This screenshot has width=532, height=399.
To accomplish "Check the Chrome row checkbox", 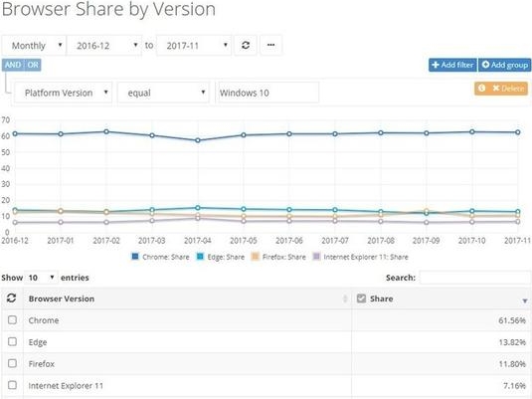I will (x=12, y=319).
